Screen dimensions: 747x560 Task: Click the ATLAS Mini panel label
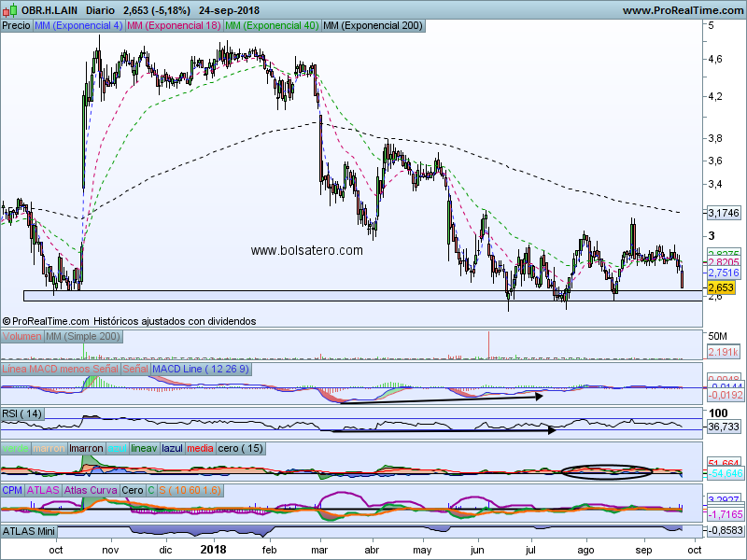27,531
